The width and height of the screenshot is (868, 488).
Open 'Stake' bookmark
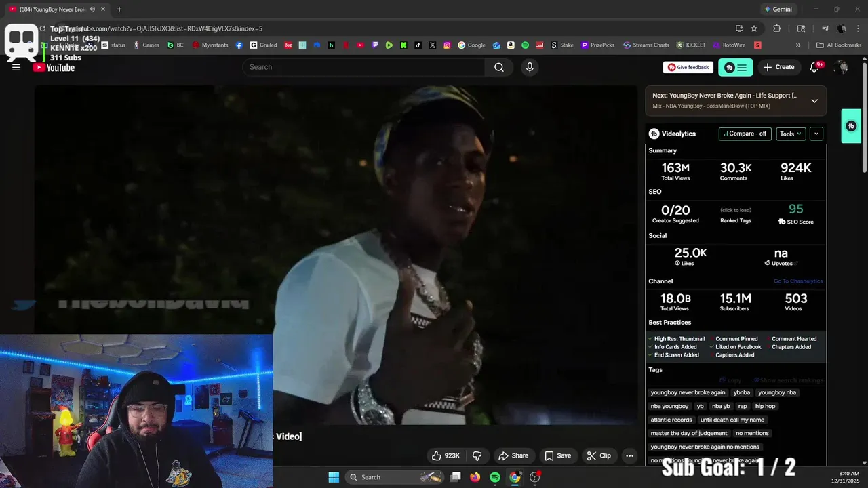(561, 45)
